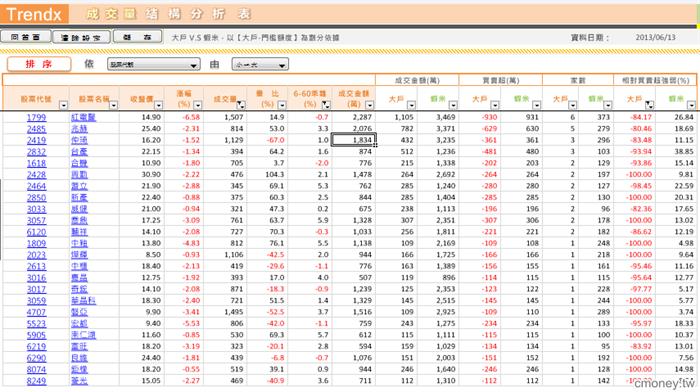Screen dimensions: 700x392
Task: Select the 104.3 volume ratio cell in row 2428
Action: pos(275,174)
